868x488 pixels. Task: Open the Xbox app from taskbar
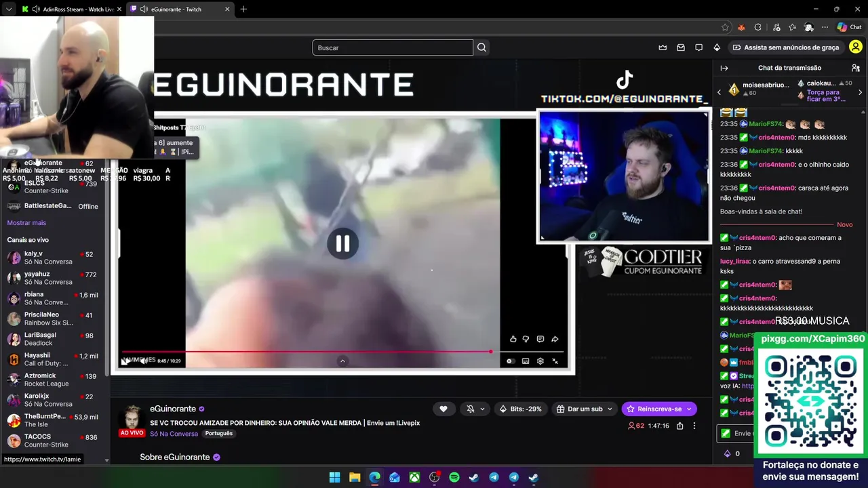click(414, 477)
